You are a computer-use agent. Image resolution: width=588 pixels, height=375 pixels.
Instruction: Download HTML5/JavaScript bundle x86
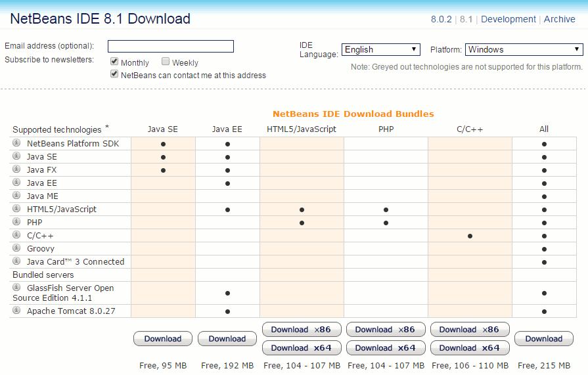pos(302,330)
